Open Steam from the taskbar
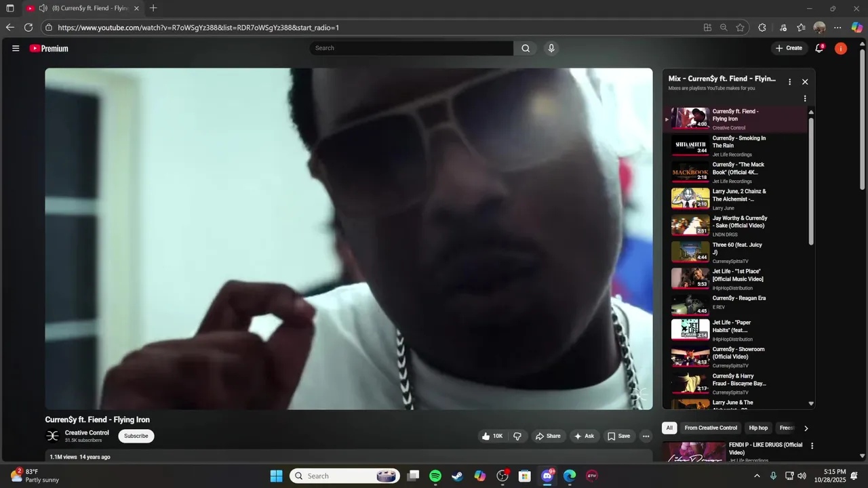The image size is (868, 488). 458,476
